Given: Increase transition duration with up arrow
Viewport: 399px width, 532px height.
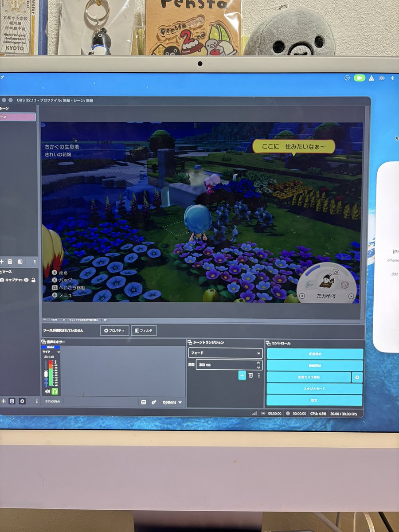Looking at the screenshot, I should [259, 363].
